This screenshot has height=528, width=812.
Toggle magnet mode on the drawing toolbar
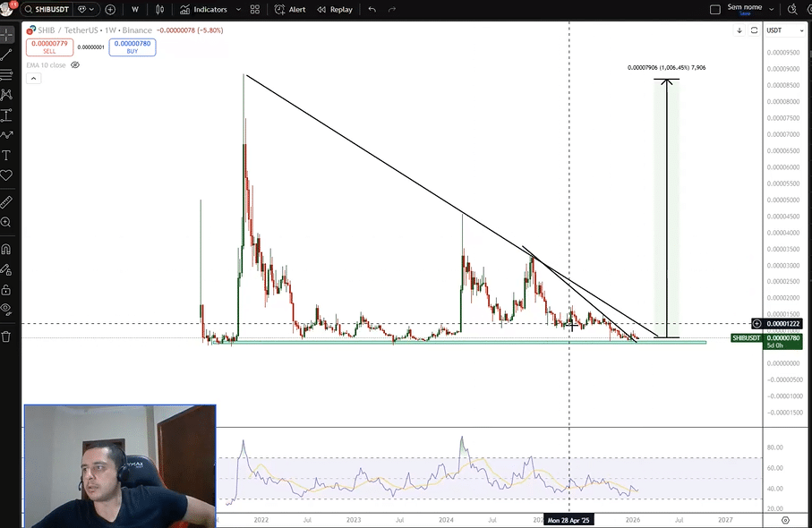(6, 249)
